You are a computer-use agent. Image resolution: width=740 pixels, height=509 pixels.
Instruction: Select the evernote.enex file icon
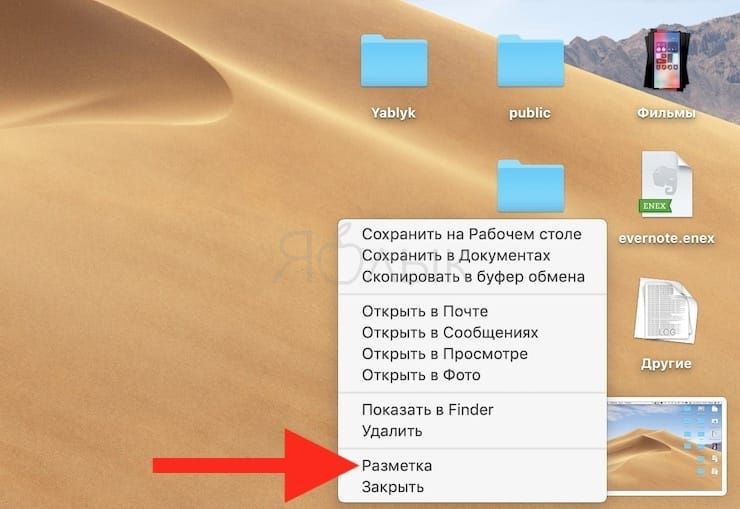point(666,184)
